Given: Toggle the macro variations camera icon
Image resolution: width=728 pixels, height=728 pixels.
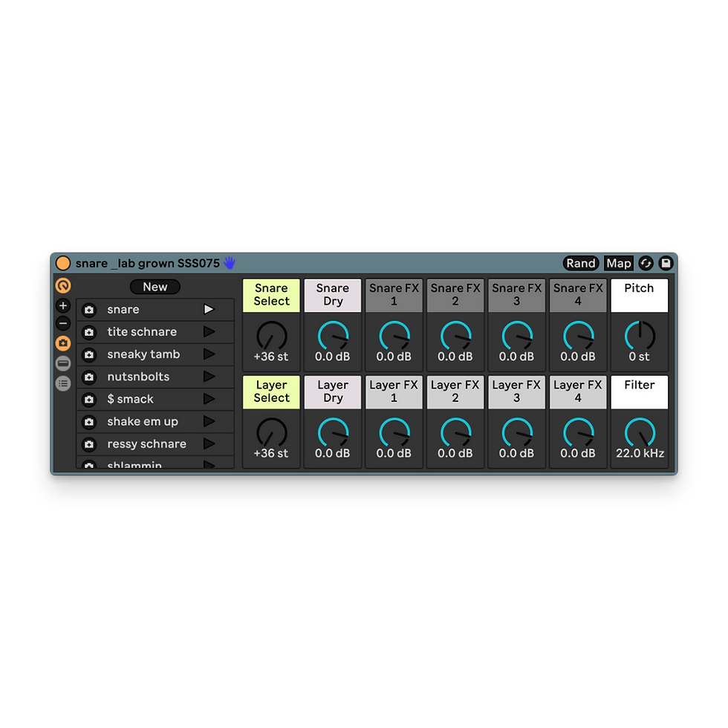Looking at the screenshot, I should click(63, 343).
